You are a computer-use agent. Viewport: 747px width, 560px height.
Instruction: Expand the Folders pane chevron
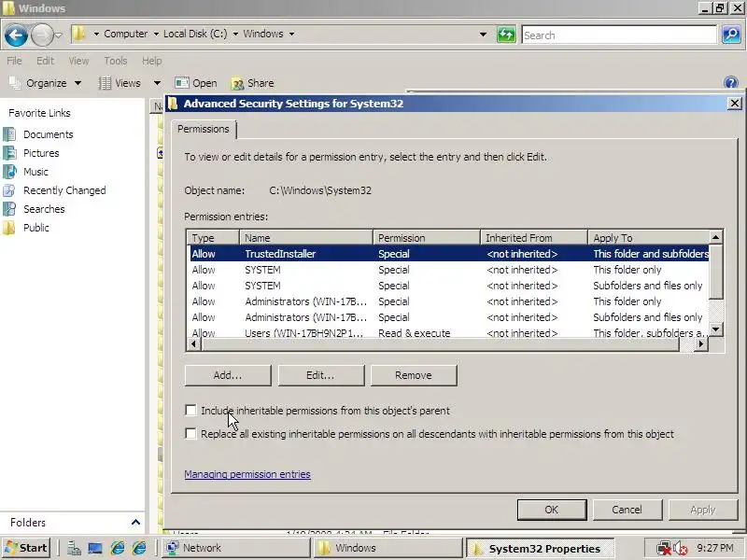point(135,523)
